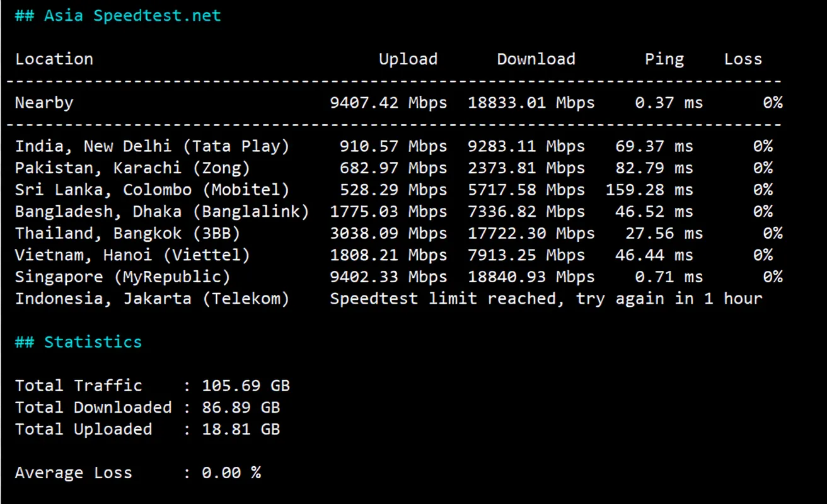Click Thailand download value 17722.30 Mbps
827x504 pixels.
tap(531, 233)
